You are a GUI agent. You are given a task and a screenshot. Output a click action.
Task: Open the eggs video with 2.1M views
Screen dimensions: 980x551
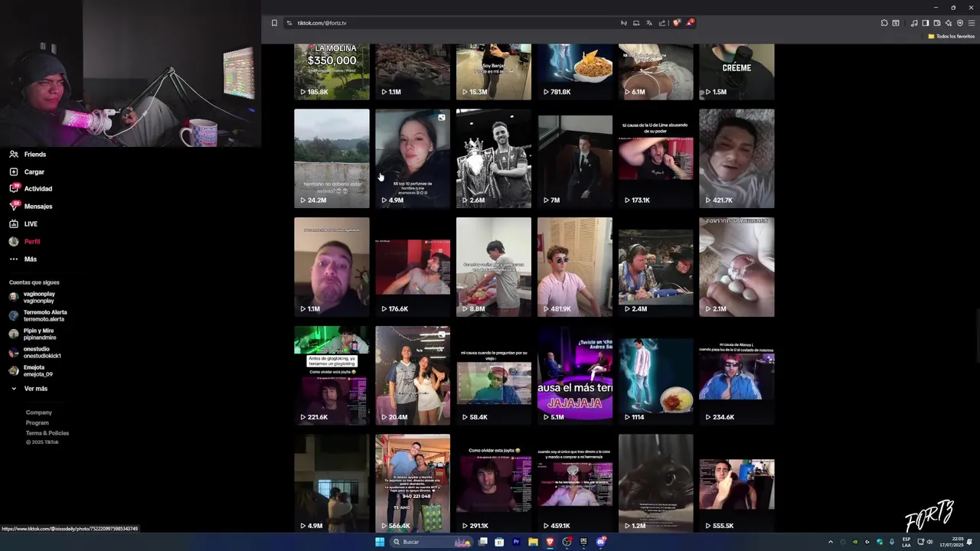pos(737,267)
